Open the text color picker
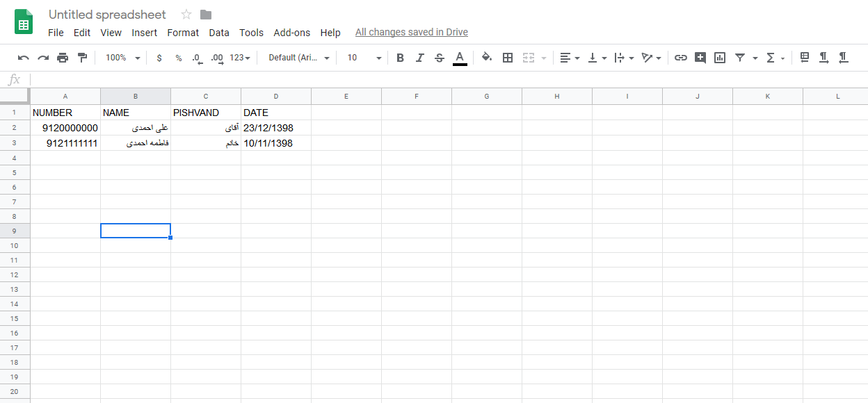Viewport: 868px width, 403px height. coord(460,58)
